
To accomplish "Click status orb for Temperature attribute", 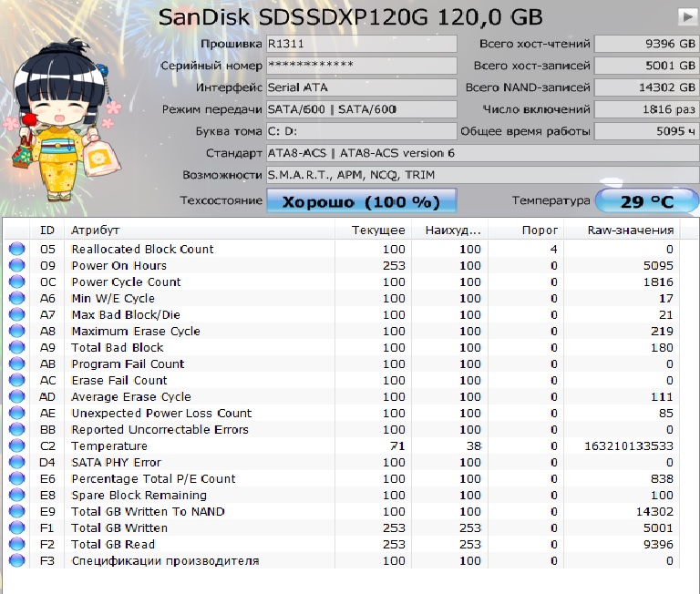I will [17, 445].
